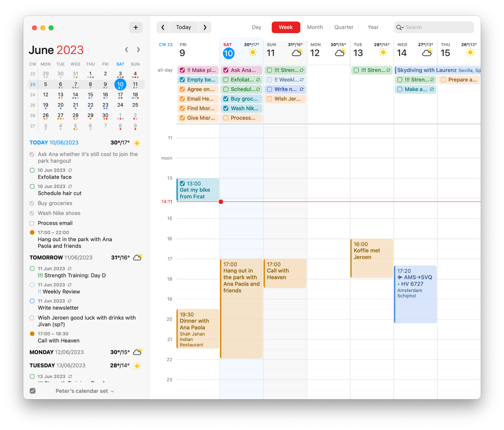Click the sun icon beside TUESDAY in sidebar

click(x=137, y=366)
